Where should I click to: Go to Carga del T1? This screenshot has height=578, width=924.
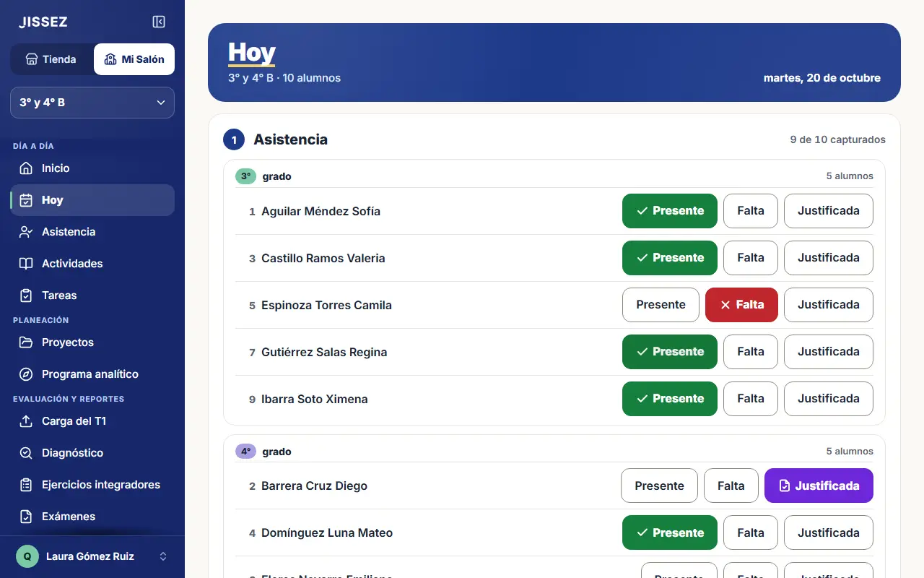pos(92,421)
